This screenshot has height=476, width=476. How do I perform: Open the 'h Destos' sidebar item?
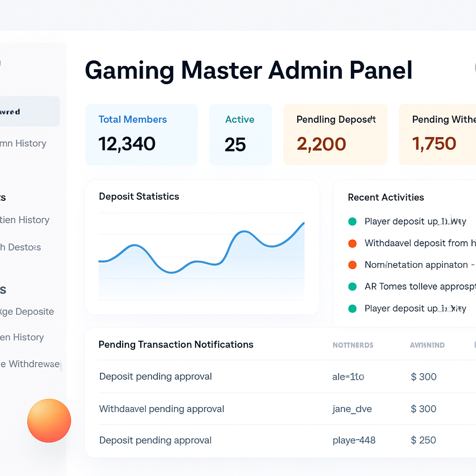tap(20, 247)
